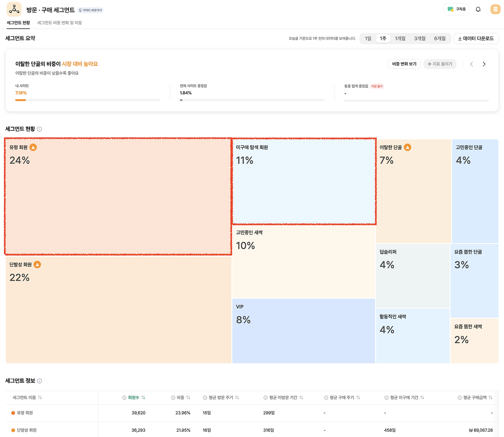Image resolution: width=504 pixels, height=437 pixels.
Task: Click the 23.96% share cell
Action: click(x=183, y=413)
